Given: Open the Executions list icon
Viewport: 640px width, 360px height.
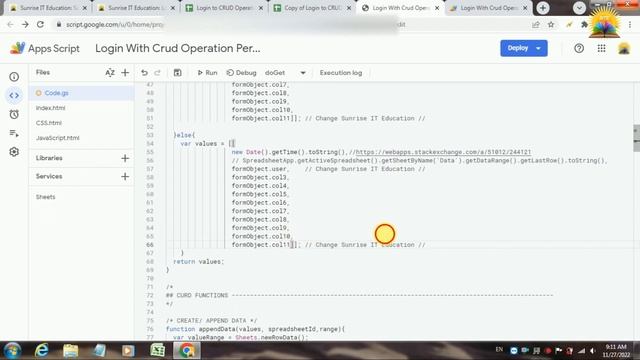Looking at the screenshot, I should point(14,133).
